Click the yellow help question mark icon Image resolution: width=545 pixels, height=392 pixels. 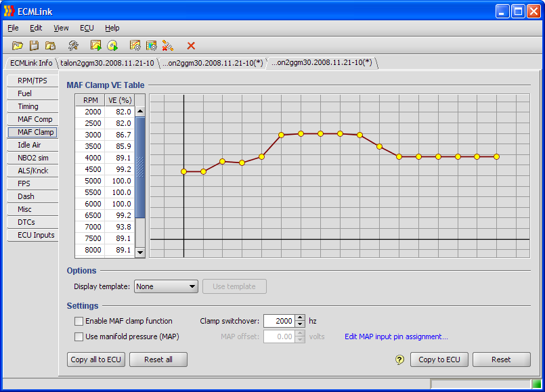point(399,360)
